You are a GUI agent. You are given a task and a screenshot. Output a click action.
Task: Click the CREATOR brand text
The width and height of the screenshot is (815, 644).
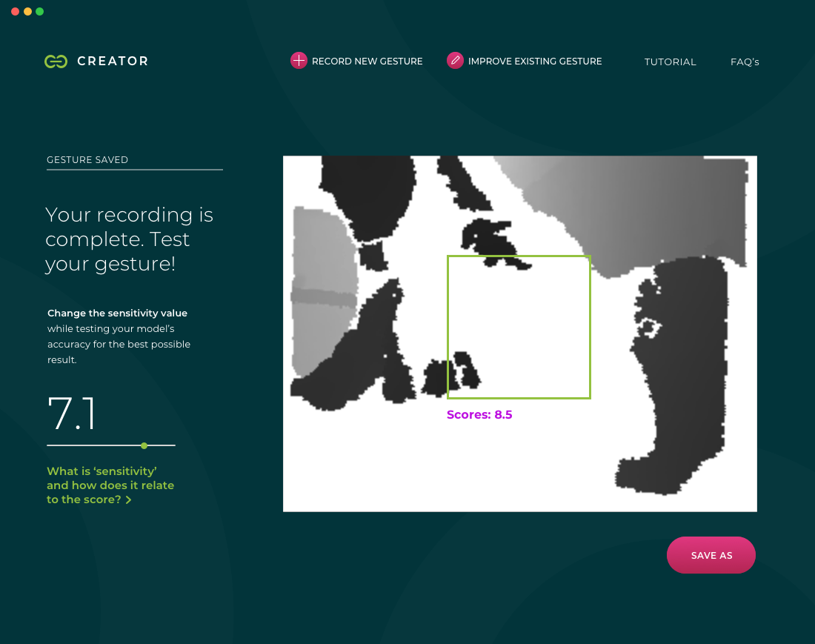[113, 62]
